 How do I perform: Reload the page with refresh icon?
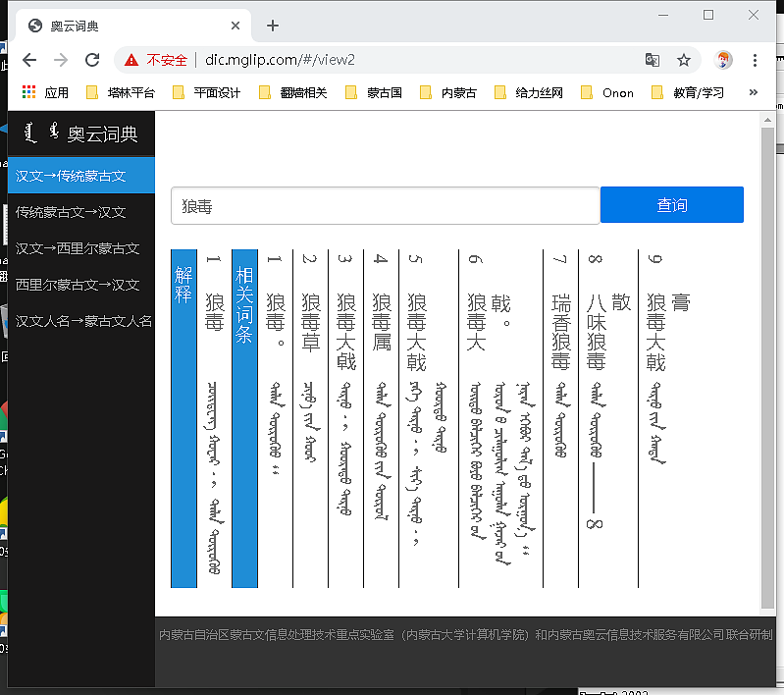92,60
